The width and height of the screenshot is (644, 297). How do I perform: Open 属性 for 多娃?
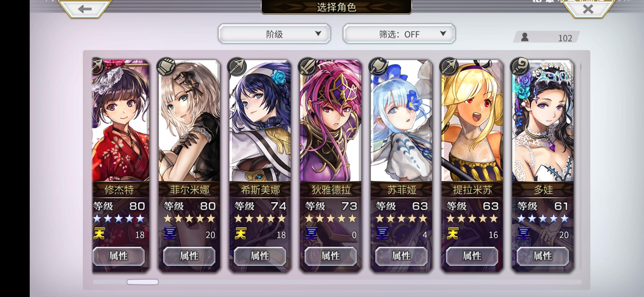[x=543, y=256]
